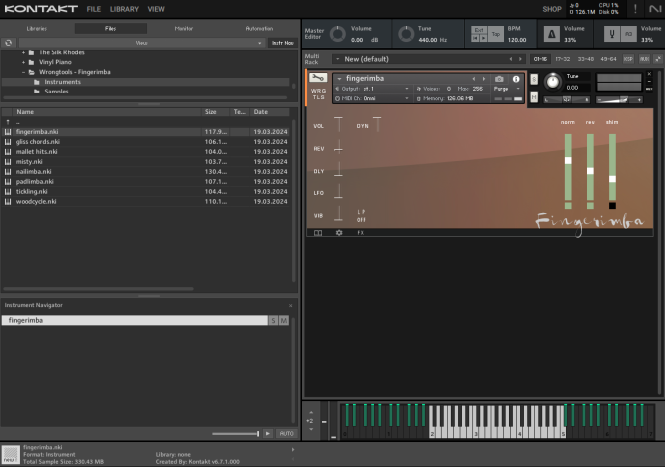Open the Output st.1 dropdown
This screenshot has height=467, width=665.
pos(372,89)
